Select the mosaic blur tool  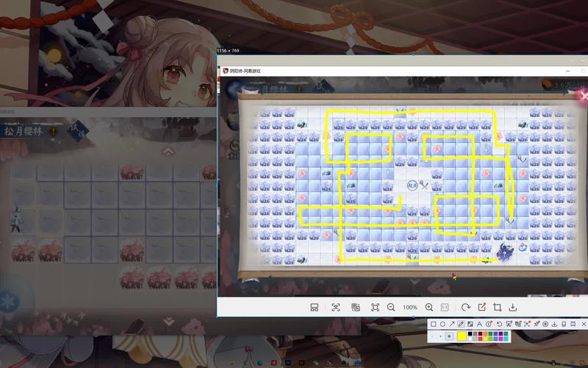coord(470,324)
